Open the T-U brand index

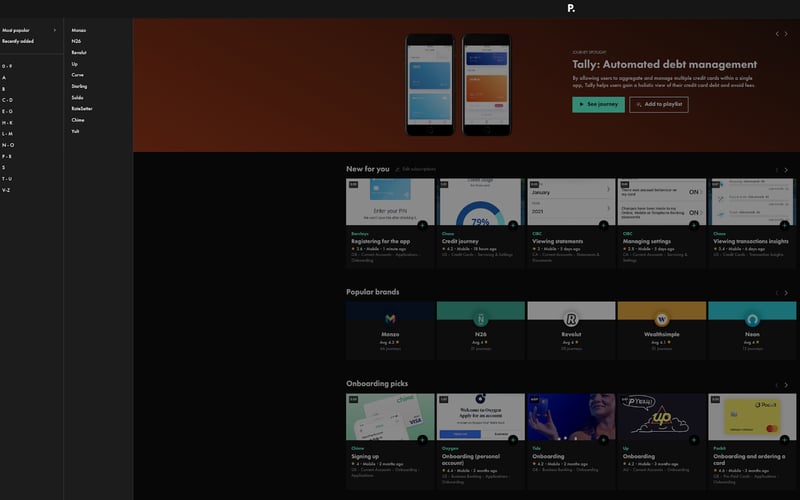pyautogui.click(x=7, y=179)
